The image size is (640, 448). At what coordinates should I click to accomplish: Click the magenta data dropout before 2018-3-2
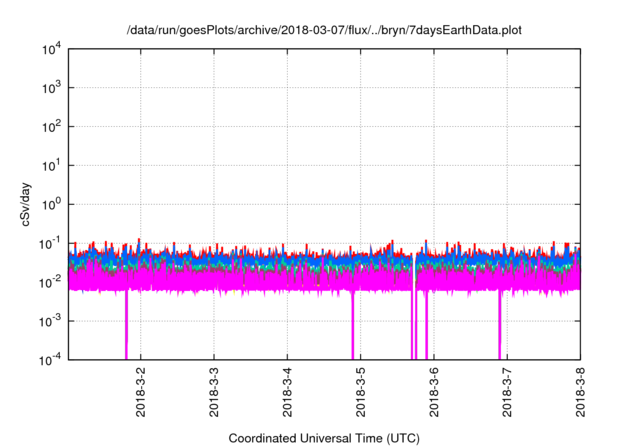pyautogui.click(x=127, y=325)
